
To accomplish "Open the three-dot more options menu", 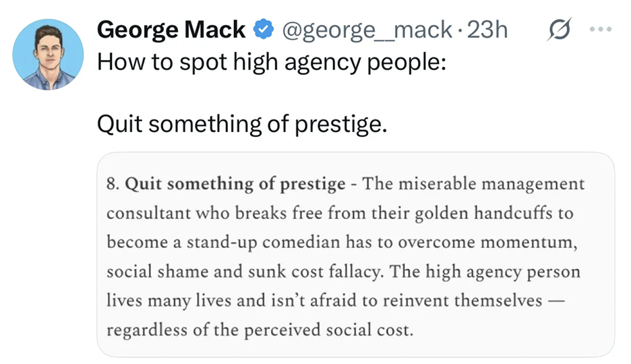I will [x=600, y=30].
